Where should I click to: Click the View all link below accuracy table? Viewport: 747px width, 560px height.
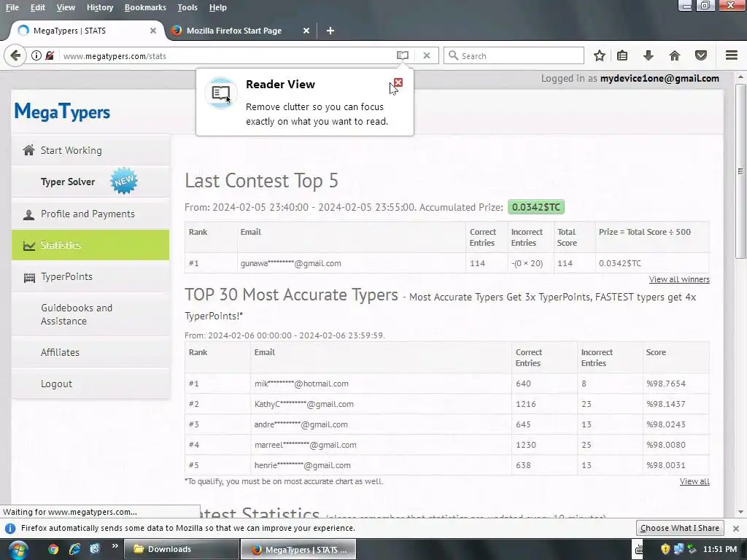[x=694, y=481]
